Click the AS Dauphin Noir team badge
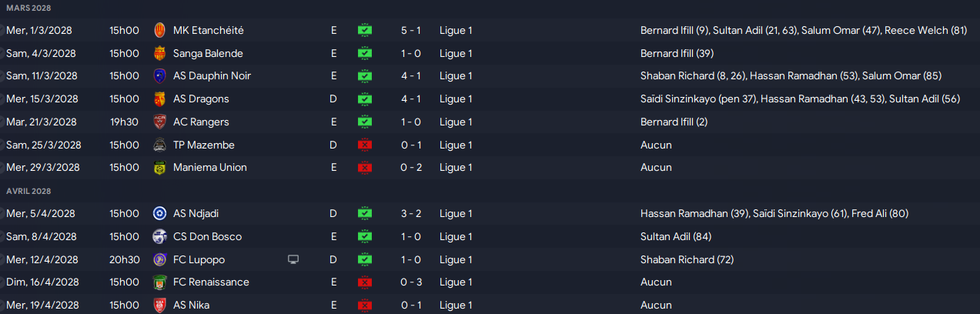This screenshot has width=980, height=314. [x=159, y=76]
